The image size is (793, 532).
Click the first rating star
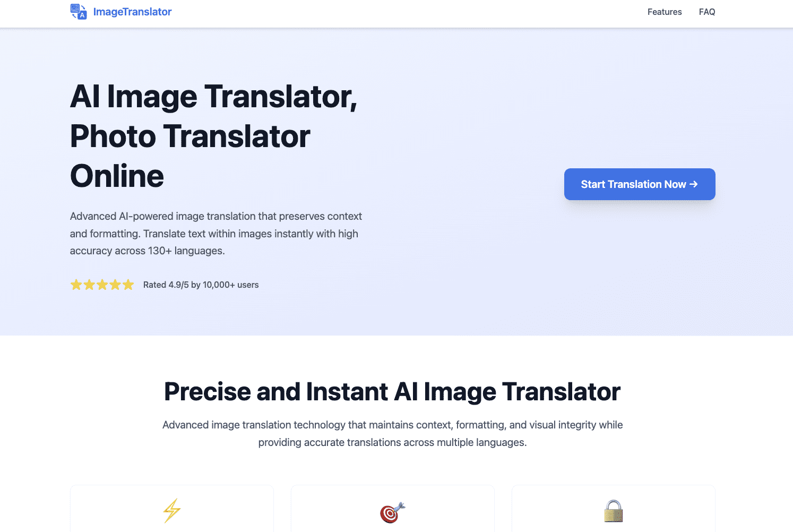[x=76, y=285]
